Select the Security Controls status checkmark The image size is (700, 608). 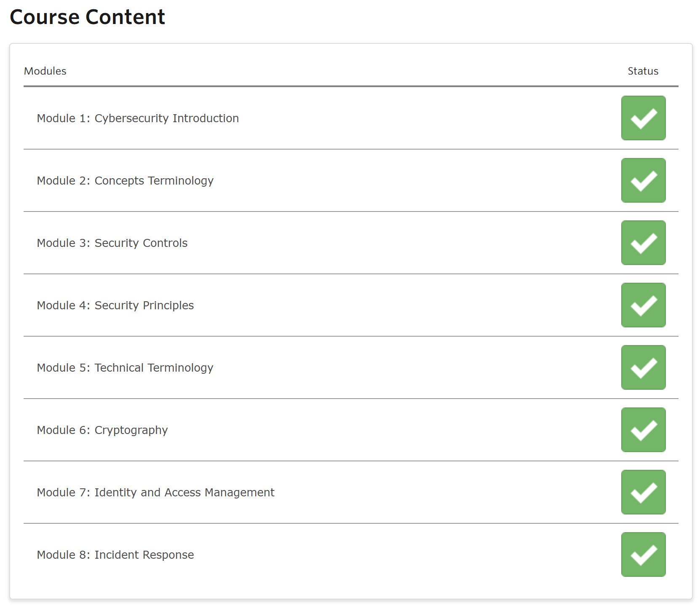pyautogui.click(x=643, y=243)
